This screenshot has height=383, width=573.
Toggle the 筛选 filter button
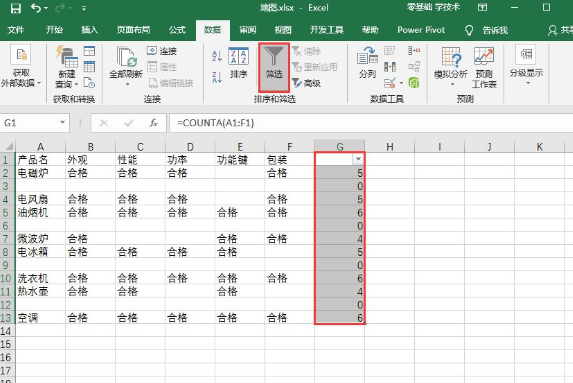[274, 67]
